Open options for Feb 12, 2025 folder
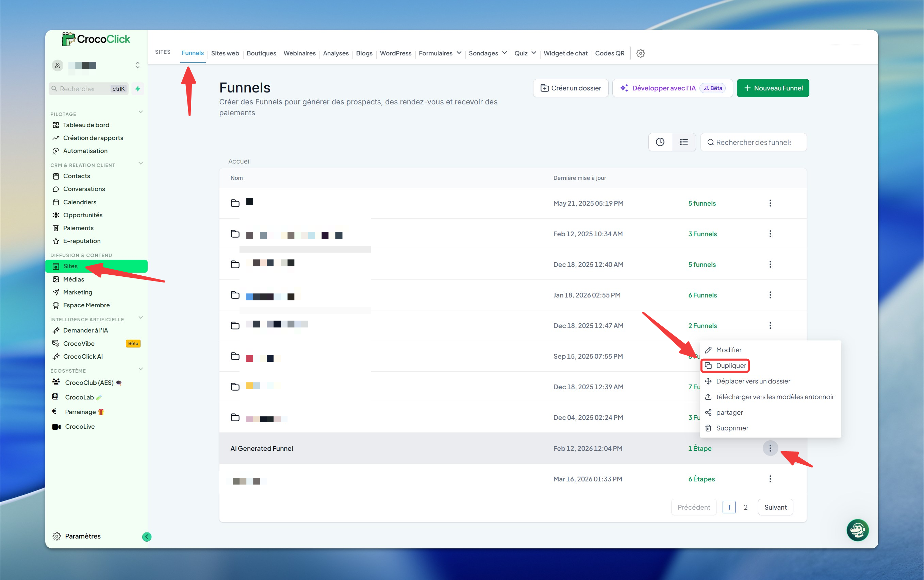Viewport: 924px width, 580px height. (770, 234)
